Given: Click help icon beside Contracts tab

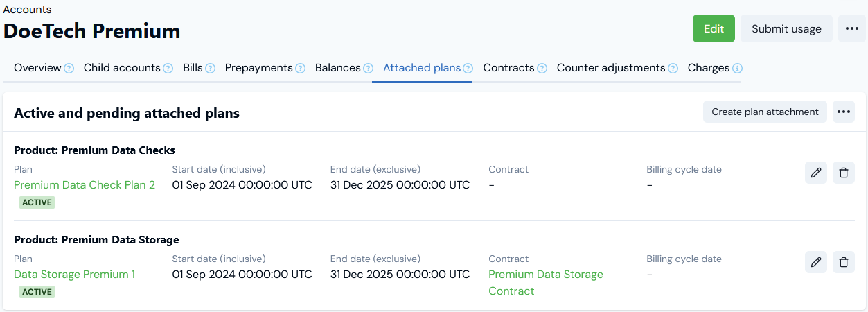Looking at the screenshot, I should coord(542,69).
